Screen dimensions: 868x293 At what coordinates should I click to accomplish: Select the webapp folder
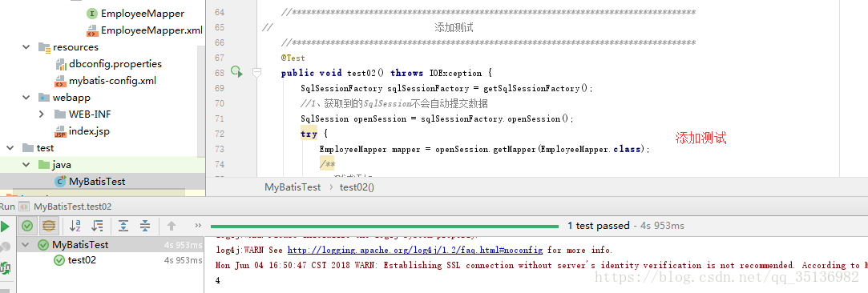[x=72, y=98]
